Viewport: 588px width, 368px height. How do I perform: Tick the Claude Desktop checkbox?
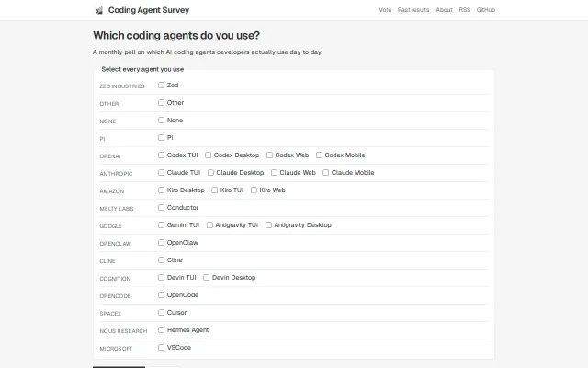click(210, 172)
